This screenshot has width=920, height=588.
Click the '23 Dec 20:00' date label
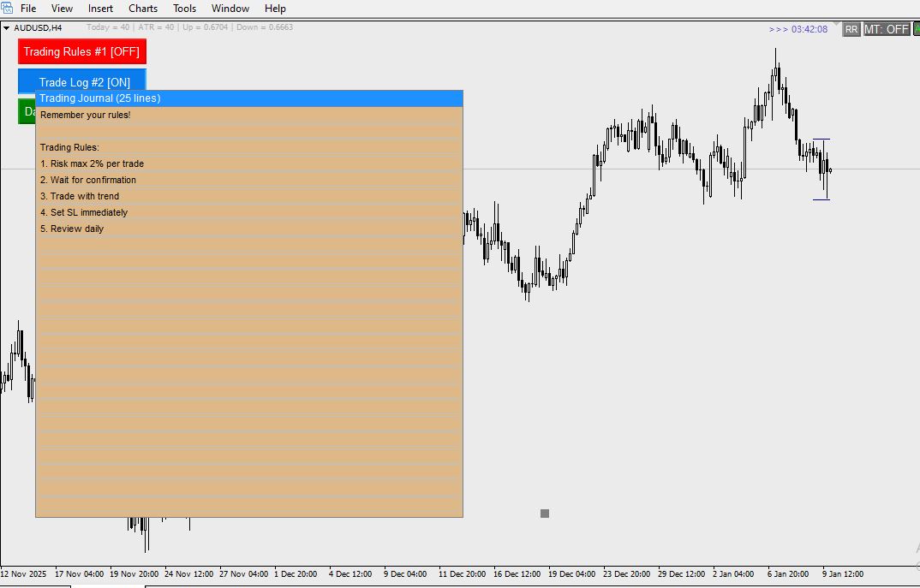click(x=626, y=574)
